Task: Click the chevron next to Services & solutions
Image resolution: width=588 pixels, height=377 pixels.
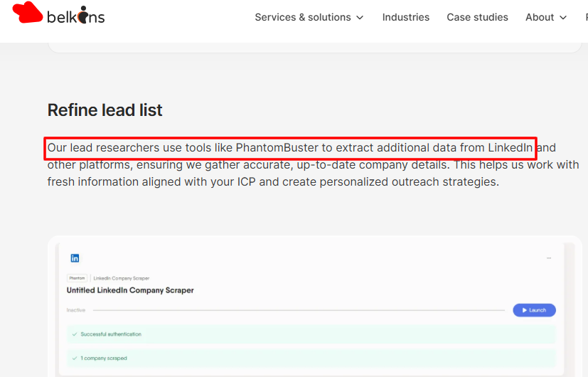Action: pos(360,17)
